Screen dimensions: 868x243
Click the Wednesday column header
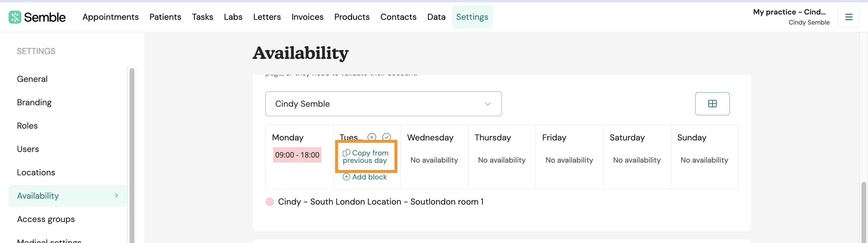(430, 137)
